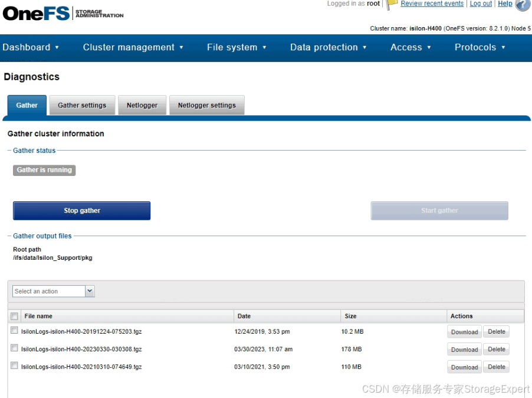
Task: Select the Gather tab
Action: tap(27, 105)
